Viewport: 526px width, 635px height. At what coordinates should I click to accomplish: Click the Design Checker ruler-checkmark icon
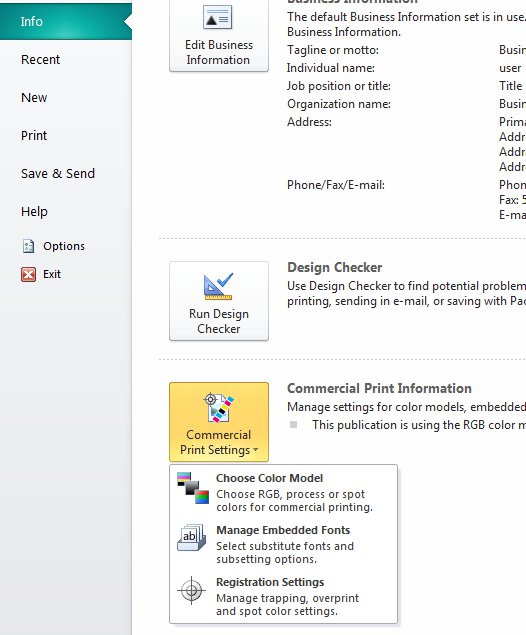pos(219,286)
